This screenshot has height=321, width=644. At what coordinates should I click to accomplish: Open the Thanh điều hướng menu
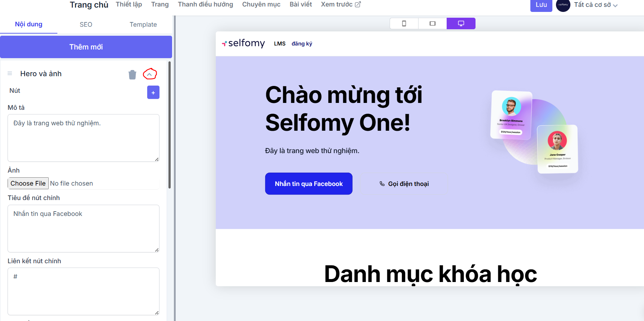click(205, 4)
